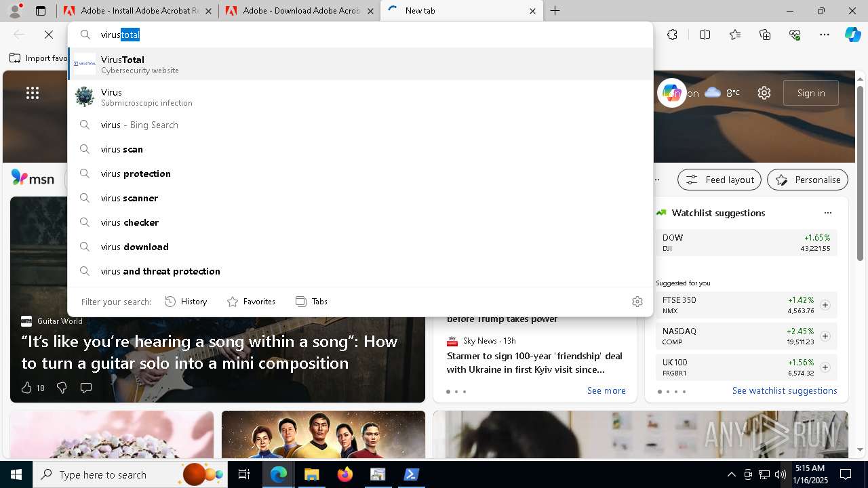This screenshot has width=868, height=488.
Task: Choose the Virus submicroscopic infection suggestion
Action: click(360, 97)
